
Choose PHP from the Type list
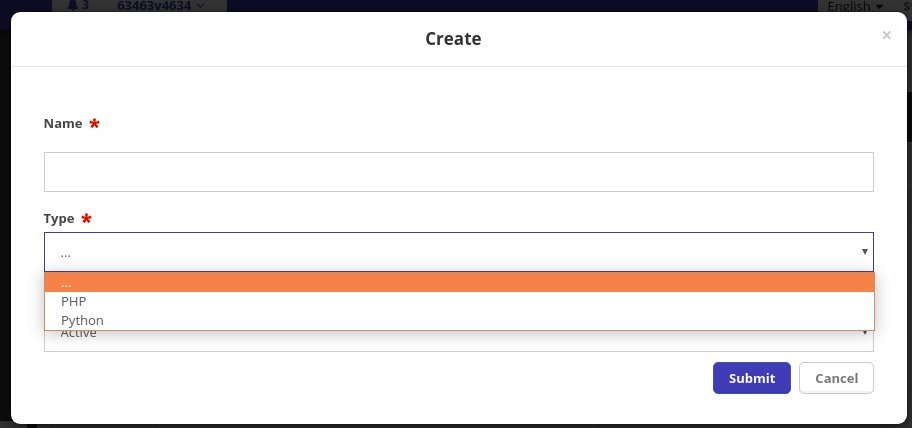click(74, 301)
